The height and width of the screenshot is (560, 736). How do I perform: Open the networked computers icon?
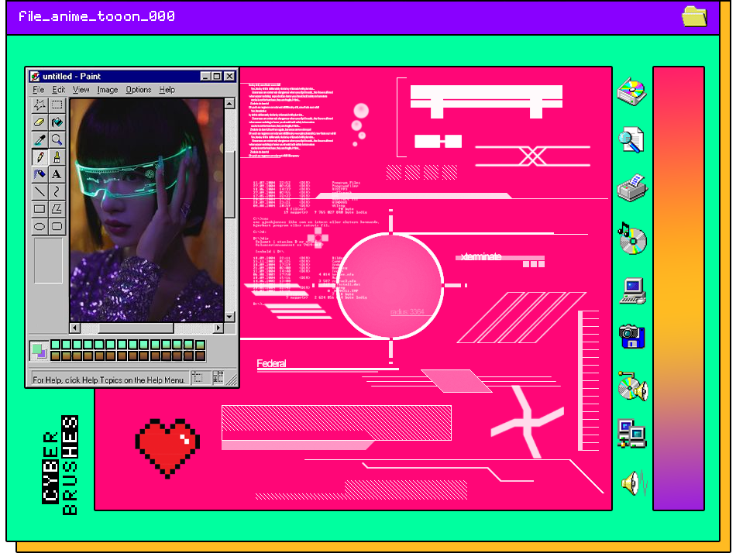coord(632,434)
